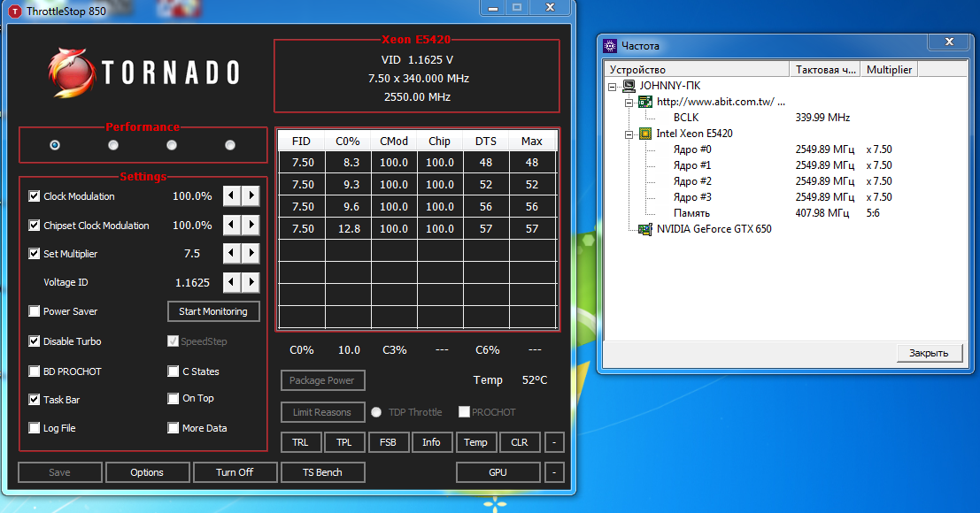Enable C States checkbox

(174, 371)
